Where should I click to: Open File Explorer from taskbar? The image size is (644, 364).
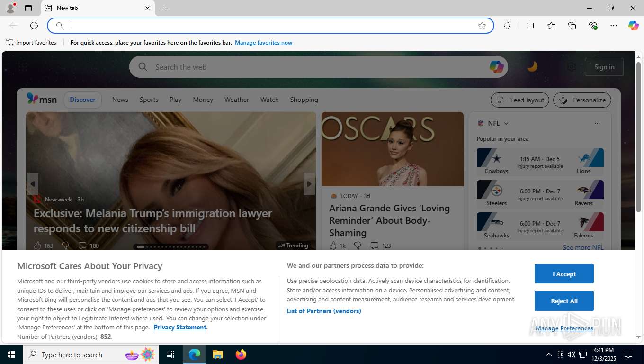coord(217,355)
